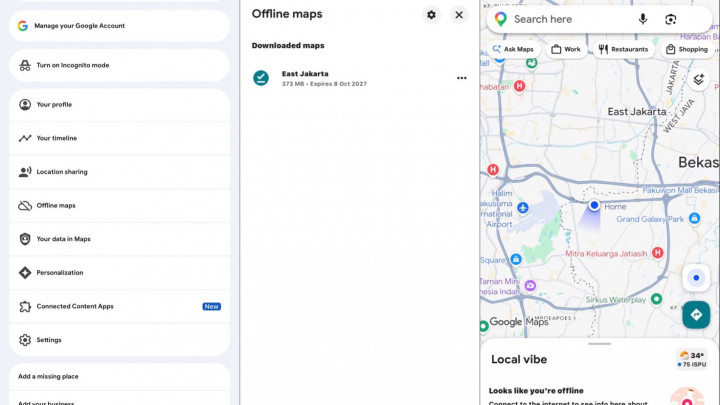Click the timeline zigzag icon
720x405 pixels.
click(x=25, y=138)
